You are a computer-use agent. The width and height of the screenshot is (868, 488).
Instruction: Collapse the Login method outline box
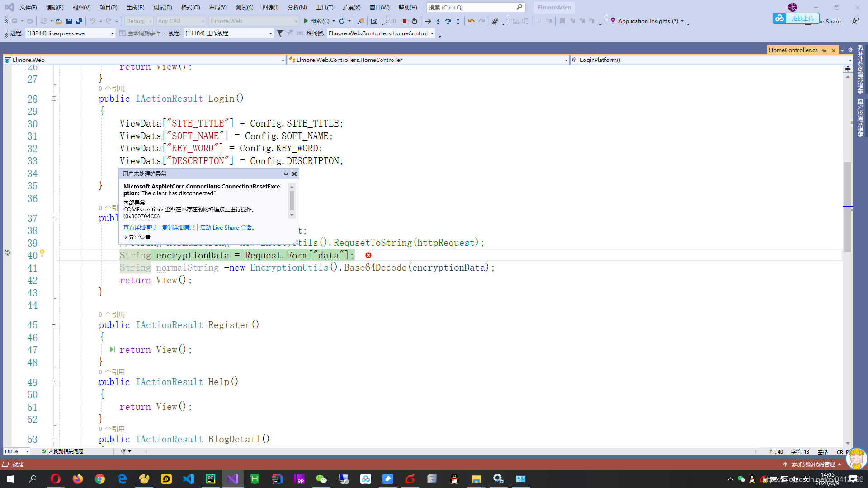pyautogui.click(x=54, y=99)
